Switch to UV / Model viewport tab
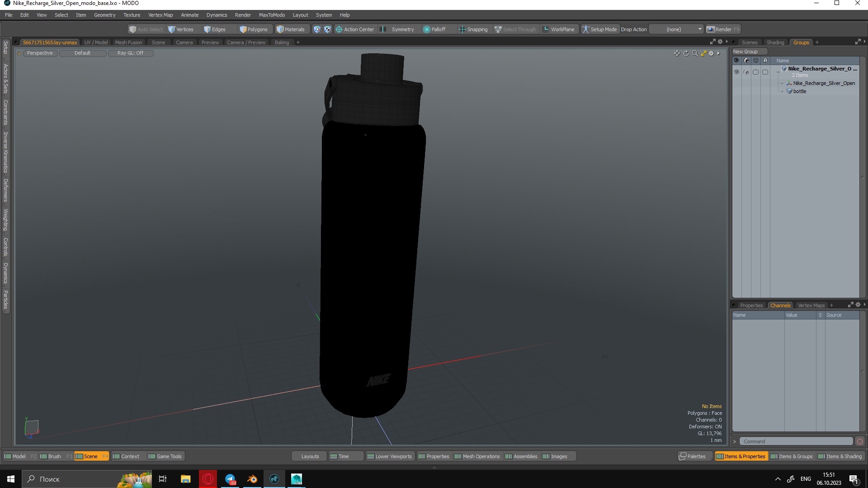This screenshot has height=488, width=868. (x=96, y=42)
